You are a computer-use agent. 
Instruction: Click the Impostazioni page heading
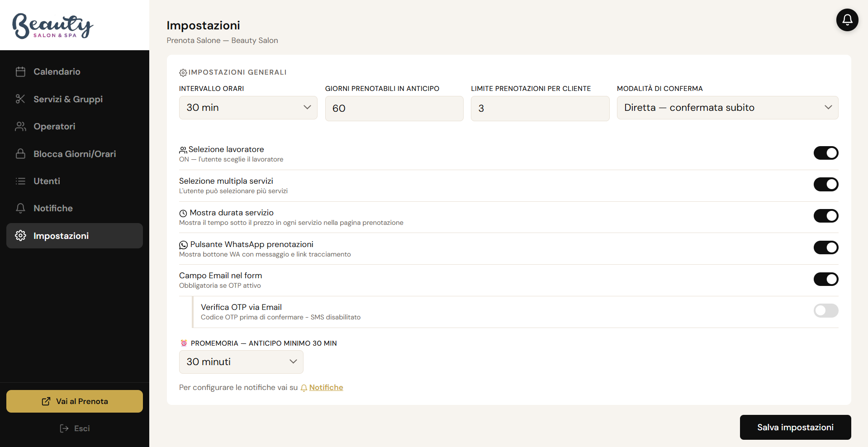click(x=203, y=25)
